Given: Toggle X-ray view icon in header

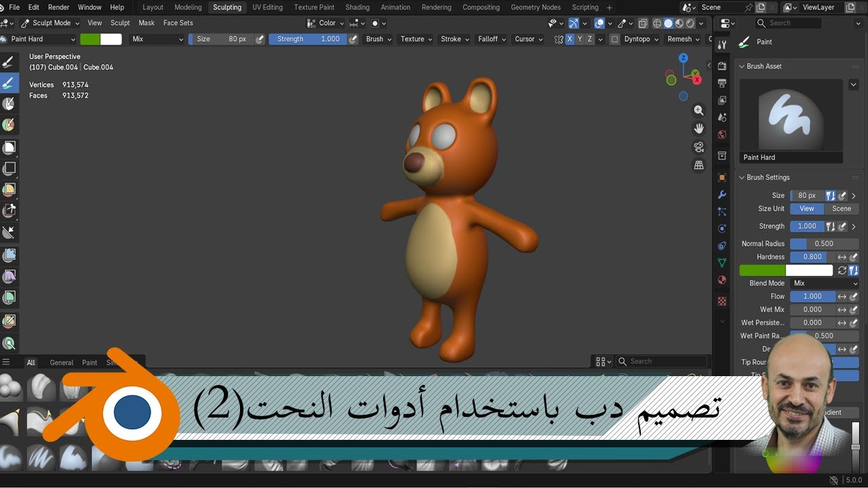Looking at the screenshot, I should click(x=643, y=23).
